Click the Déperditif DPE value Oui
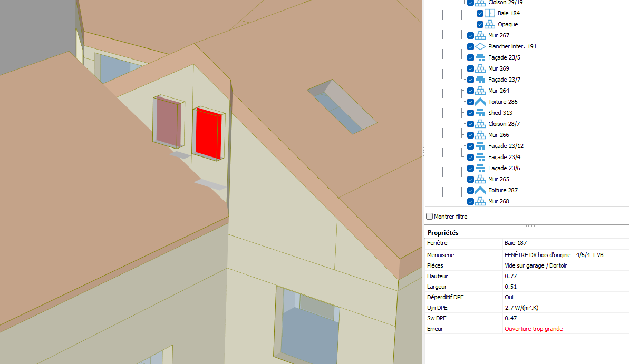629x364 pixels. [509, 297]
